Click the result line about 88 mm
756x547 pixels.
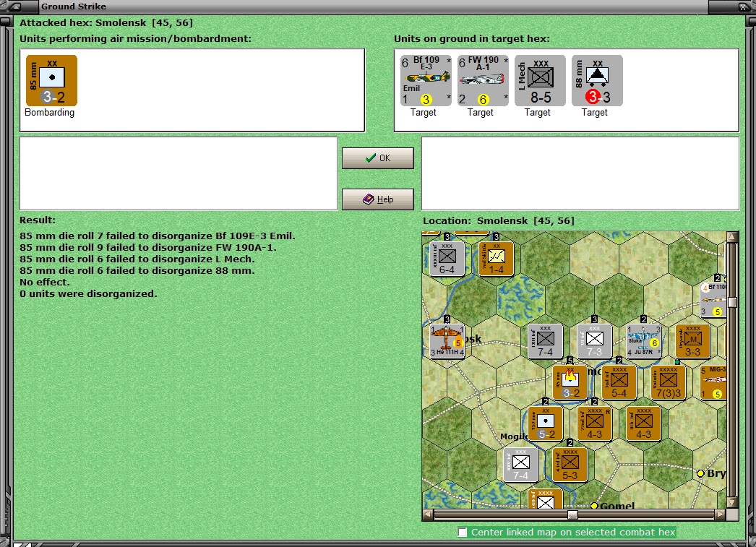(137, 270)
